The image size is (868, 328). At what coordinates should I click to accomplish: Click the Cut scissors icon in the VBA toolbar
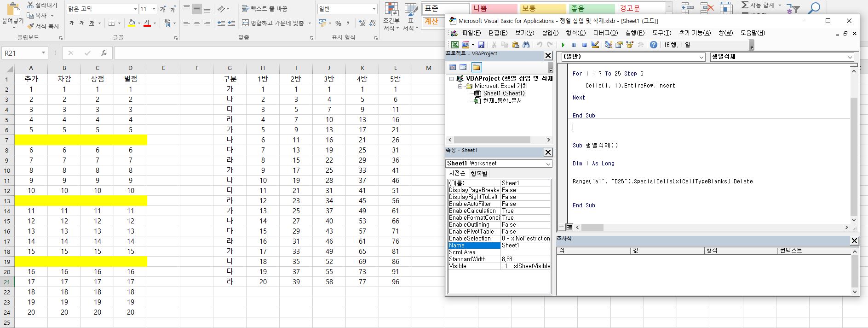point(494,45)
